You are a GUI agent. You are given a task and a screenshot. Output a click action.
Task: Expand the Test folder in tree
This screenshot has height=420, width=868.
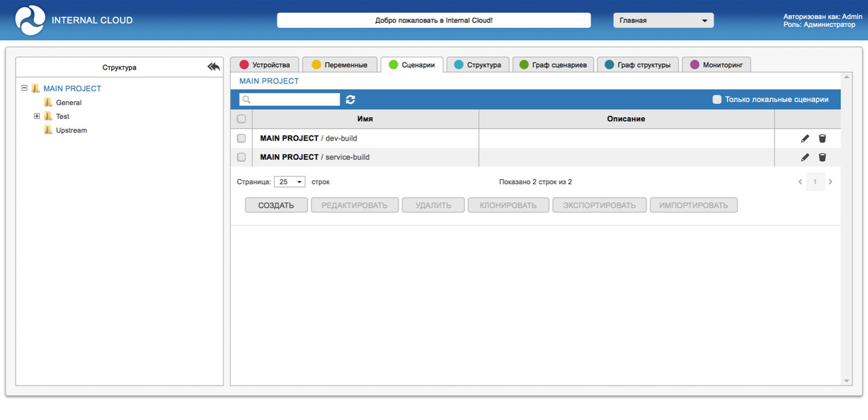point(37,116)
